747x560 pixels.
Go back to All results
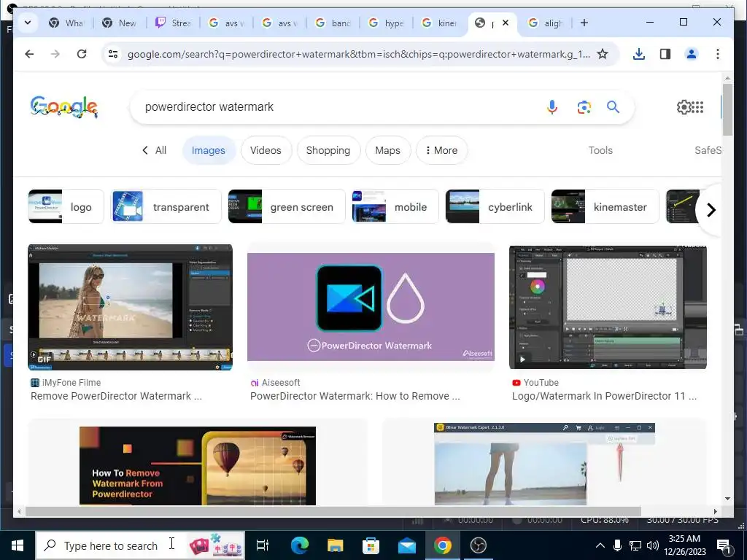click(x=154, y=150)
